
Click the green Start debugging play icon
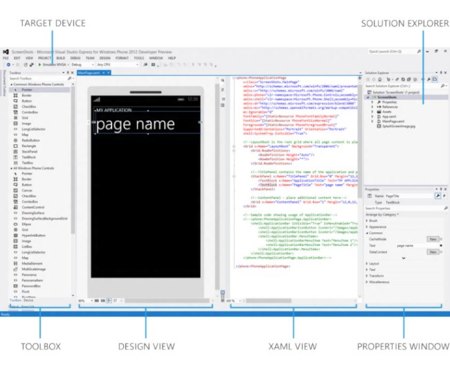(40, 65)
